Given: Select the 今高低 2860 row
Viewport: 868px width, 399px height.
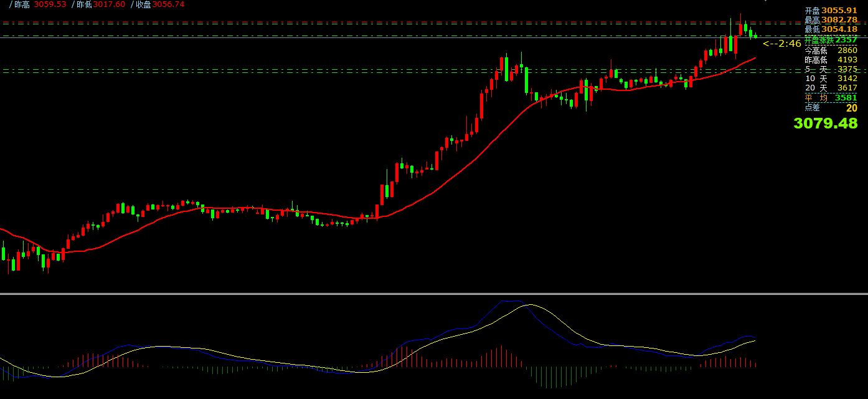Looking at the screenshot, I should (831, 50).
